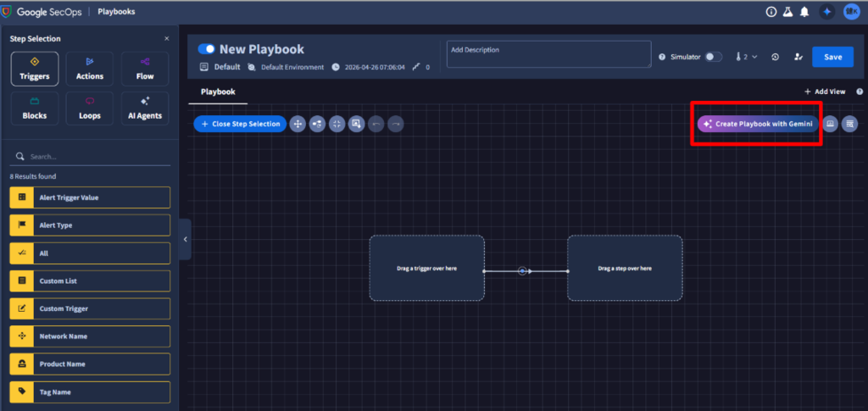
Task: Click the 'Drag a step over here' placeholder
Action: [x=625, y=269]
